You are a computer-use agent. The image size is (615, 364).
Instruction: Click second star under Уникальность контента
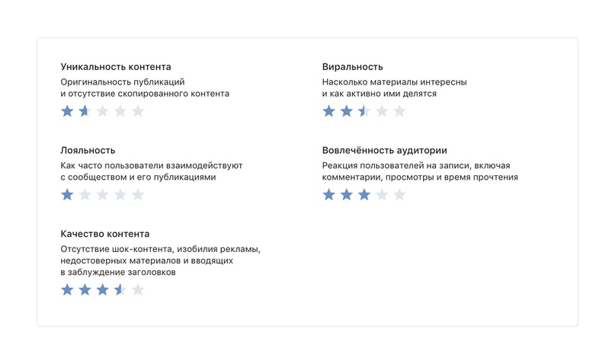(85, 111)
